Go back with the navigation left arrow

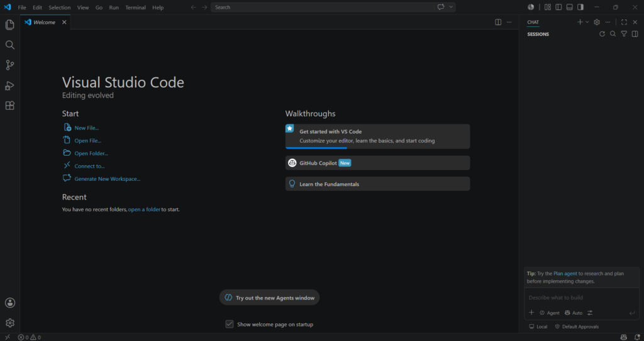click(194, 7)
